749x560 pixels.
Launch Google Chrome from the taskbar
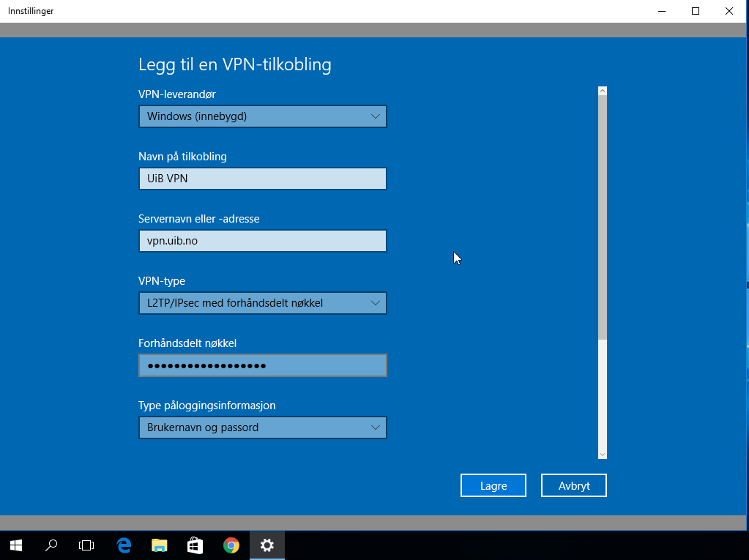coord(231,545)
